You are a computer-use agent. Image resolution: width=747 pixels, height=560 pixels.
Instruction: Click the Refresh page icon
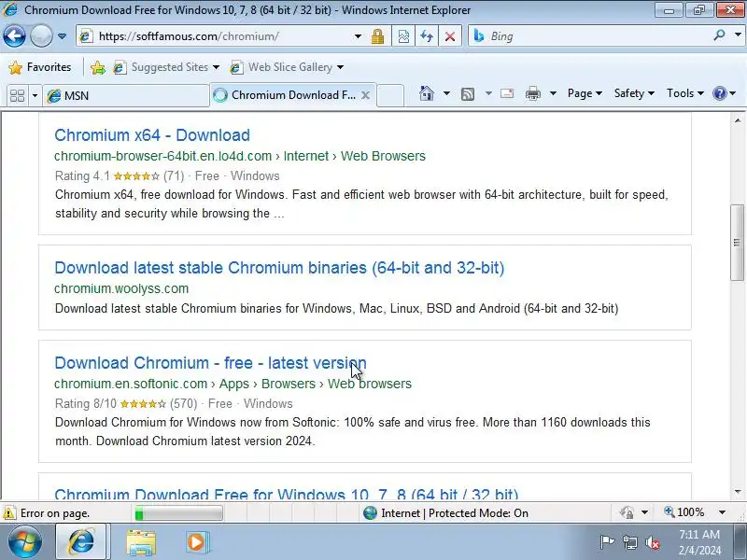(427, 36)
